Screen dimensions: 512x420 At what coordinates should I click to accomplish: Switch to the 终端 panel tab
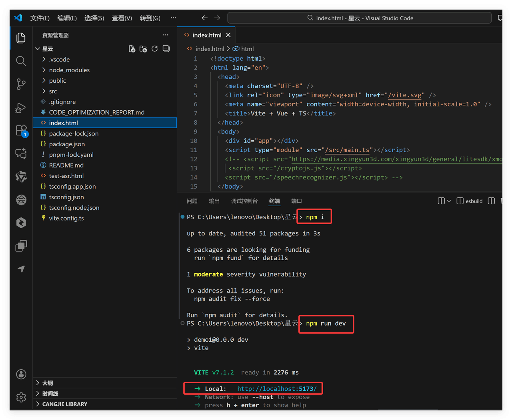[x=274, y=201]
